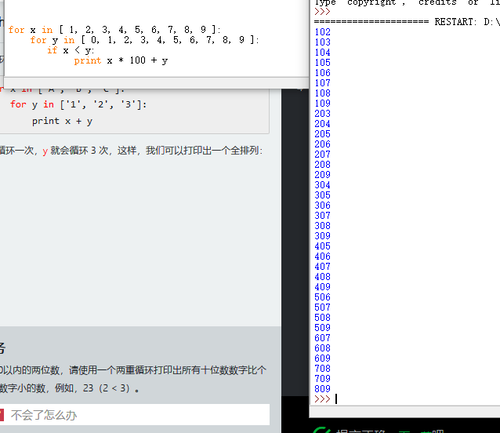Click the RESTART line in the Python shell
Viewport: 500px width, 433px height.
pos(407,22)
